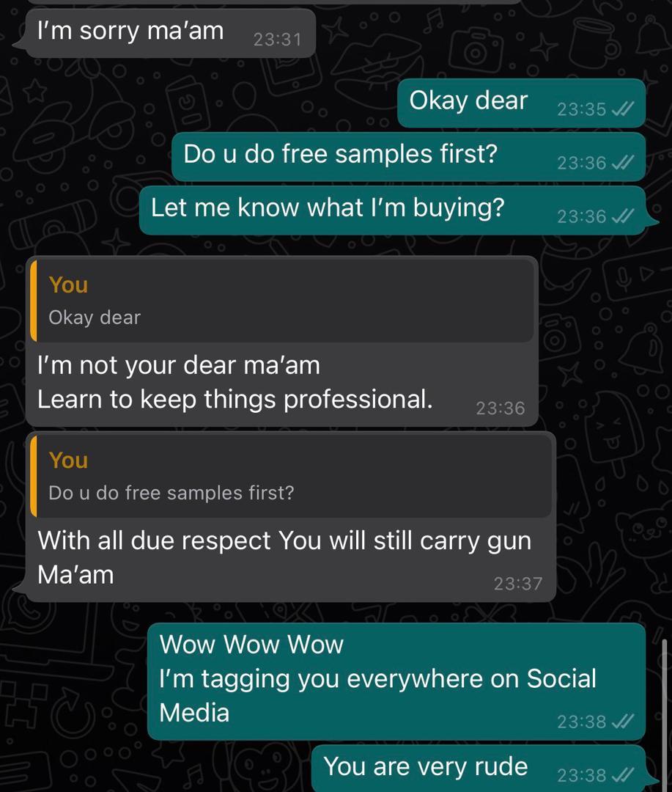
Task: Tap the You label above free samples quote
Action: [x=68, y=460]
